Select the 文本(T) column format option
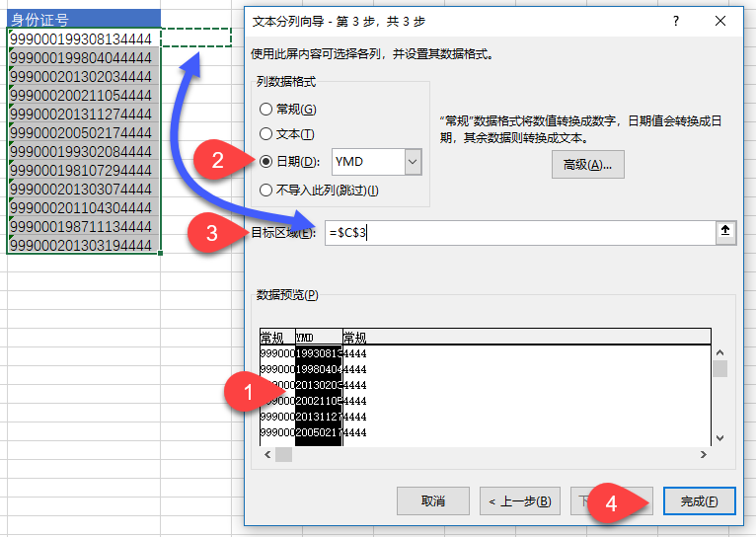 point(265,134)
